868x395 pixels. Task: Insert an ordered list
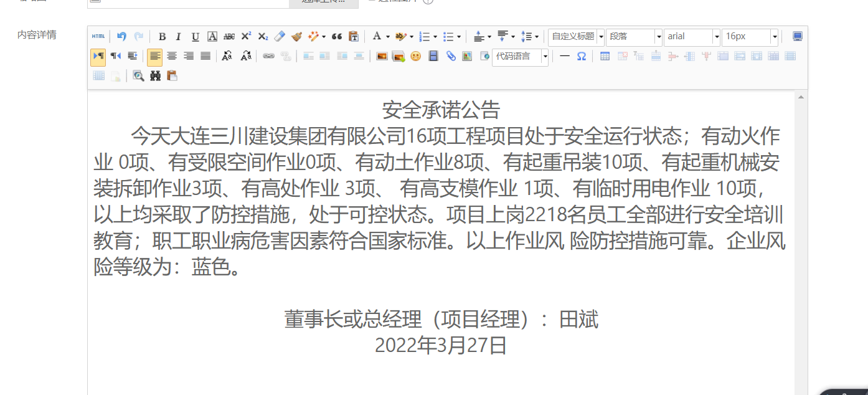(425, 37)
